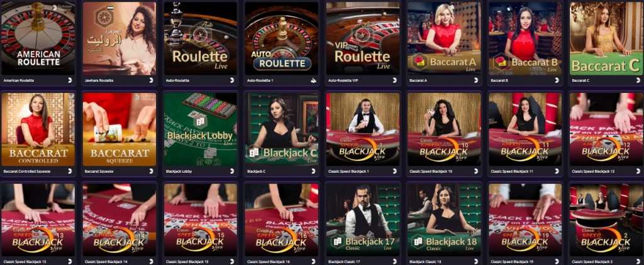
Task: Open the Arabic Jawhara Roulette thumbnail
Action: (x=119, y=38)
